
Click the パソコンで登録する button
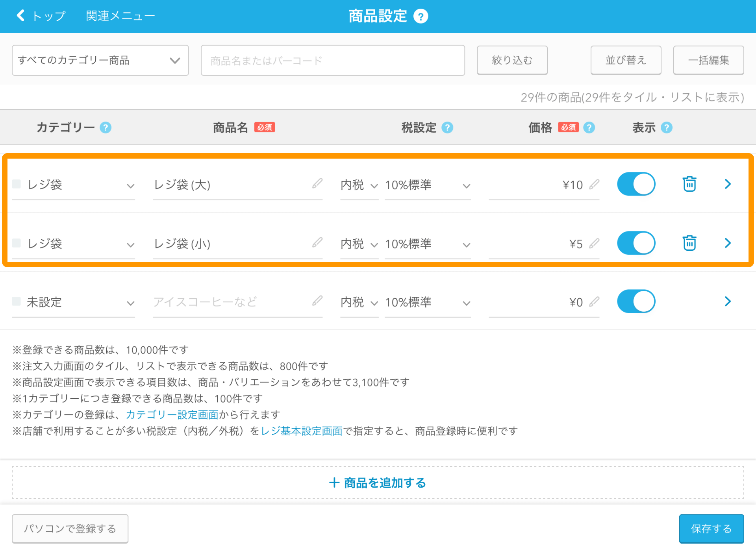click(x=70, y=529)
